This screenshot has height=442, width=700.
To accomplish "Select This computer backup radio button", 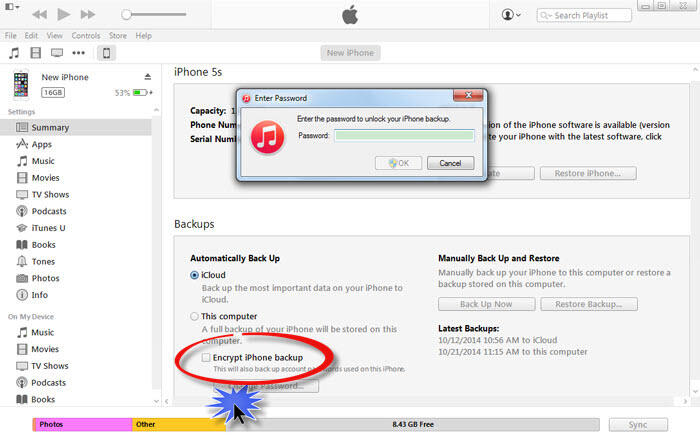I will pyautogui.click(x=194, y=316).
